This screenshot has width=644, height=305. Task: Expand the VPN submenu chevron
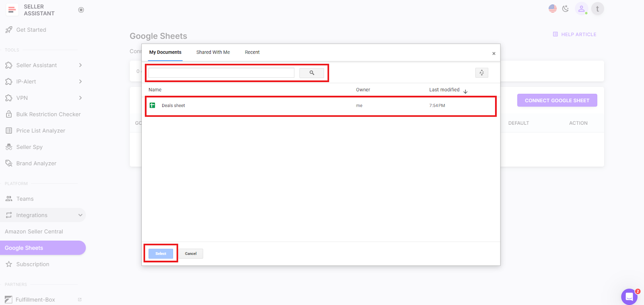80,98
